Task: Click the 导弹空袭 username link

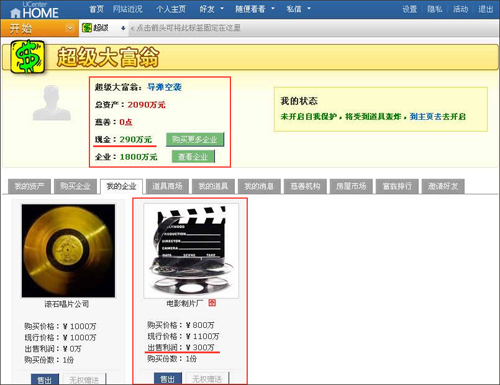Action: [164, 87]
